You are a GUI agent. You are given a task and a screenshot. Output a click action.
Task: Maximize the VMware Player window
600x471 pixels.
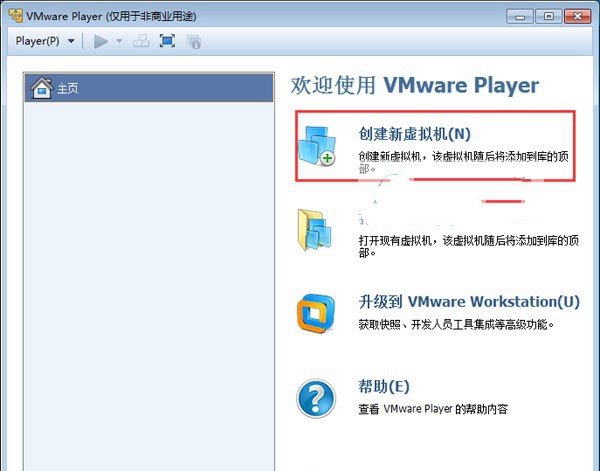[x=549, y=16]
